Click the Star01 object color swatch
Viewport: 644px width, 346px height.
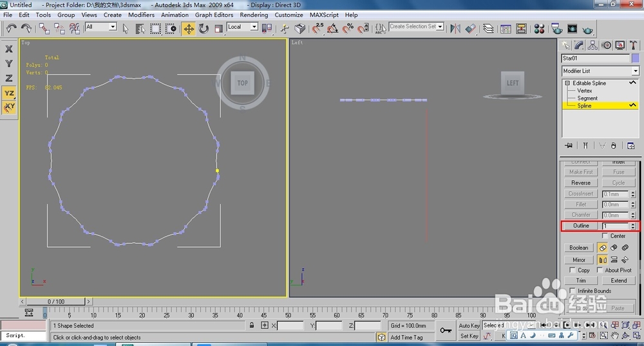636,59
